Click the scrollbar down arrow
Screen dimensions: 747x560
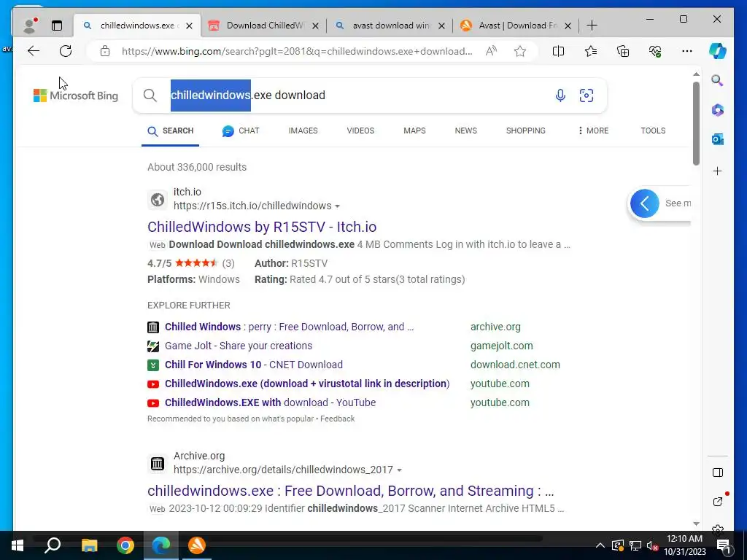point(696,524)
